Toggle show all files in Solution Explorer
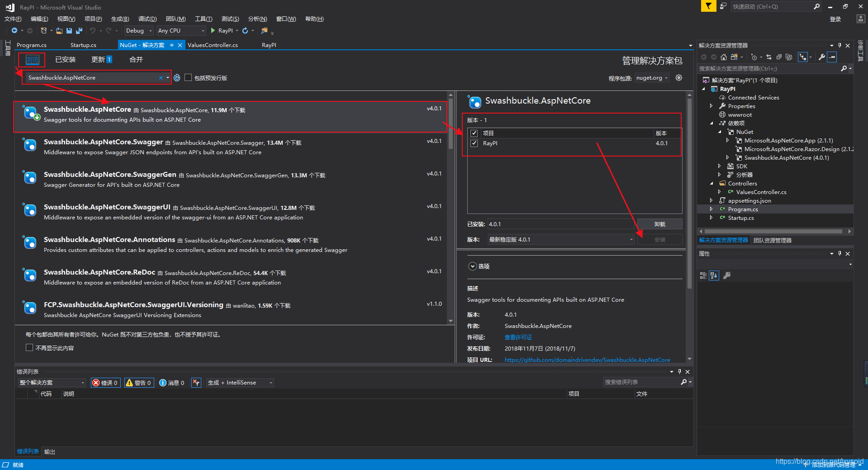This screenshot has height=470, width=868. (x=789, y=57)
